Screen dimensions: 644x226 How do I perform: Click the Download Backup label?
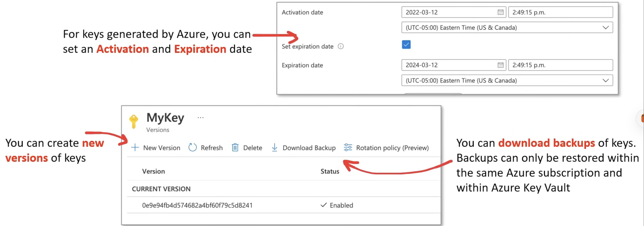pyautogui.click(x=309, y=148)
